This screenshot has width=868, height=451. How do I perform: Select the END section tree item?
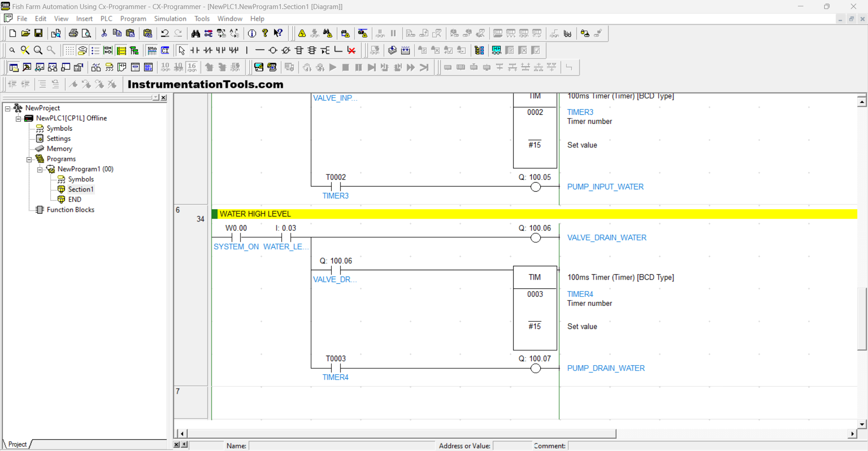75,199
